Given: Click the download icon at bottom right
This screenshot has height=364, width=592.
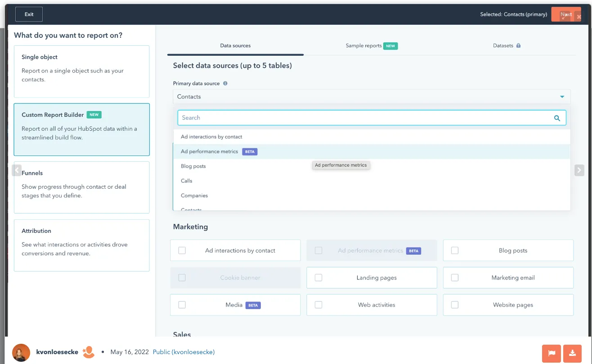Looking at the screenshot, I should [x=572, y=354].
